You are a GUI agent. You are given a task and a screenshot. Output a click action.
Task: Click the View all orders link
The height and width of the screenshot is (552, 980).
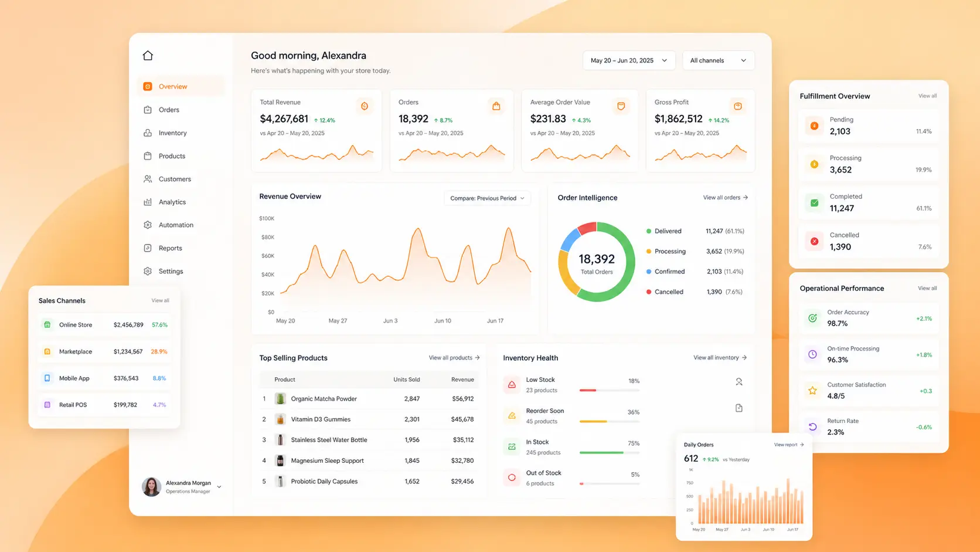click(726, 198)
